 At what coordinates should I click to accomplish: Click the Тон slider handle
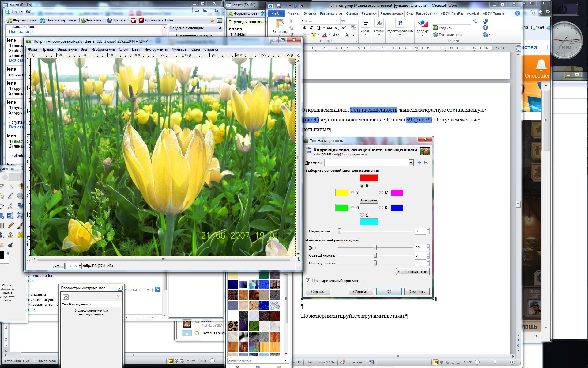click(375, 247)
